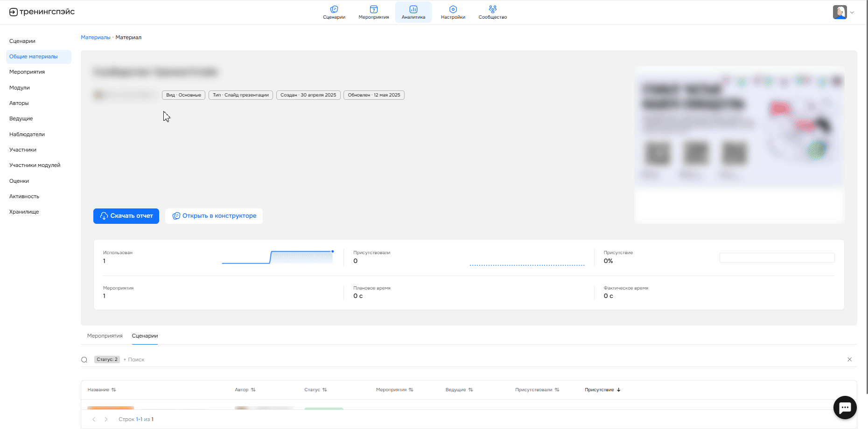
Task: Click the тренингспэйс logo
Action: 42,12
